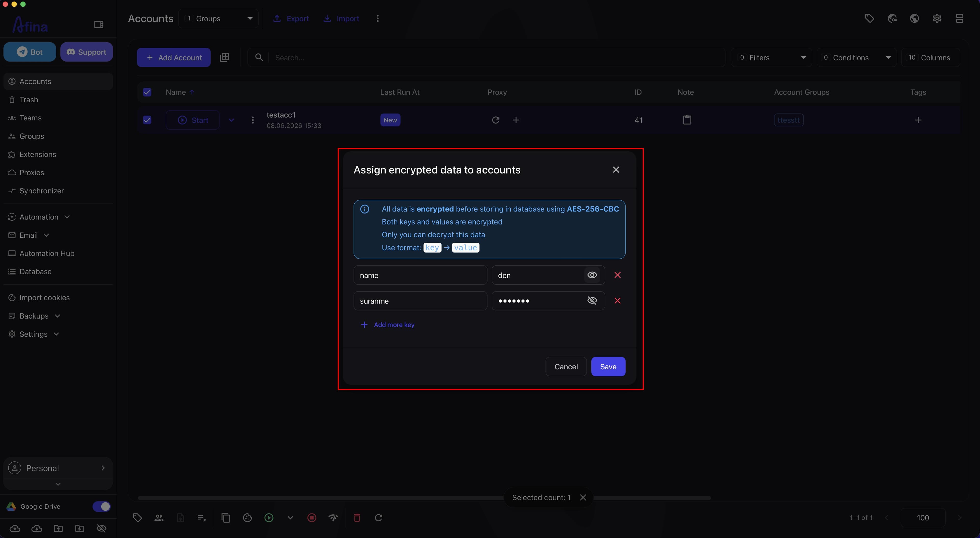The height and width of the screenshot is (538, 980).
Task: Toggle the Google Drive sync switch
Action: coord(101,506)
